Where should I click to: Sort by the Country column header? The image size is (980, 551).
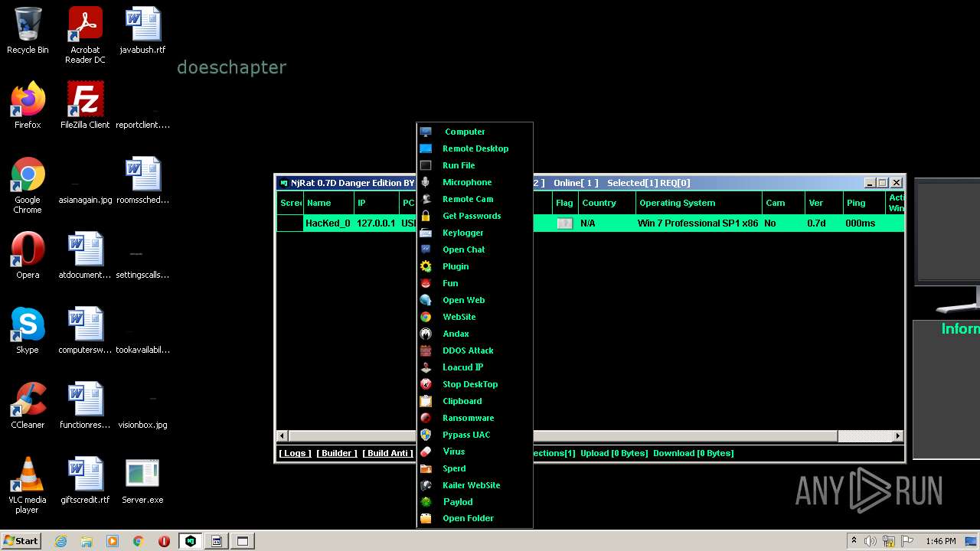(x=606, y=203)
